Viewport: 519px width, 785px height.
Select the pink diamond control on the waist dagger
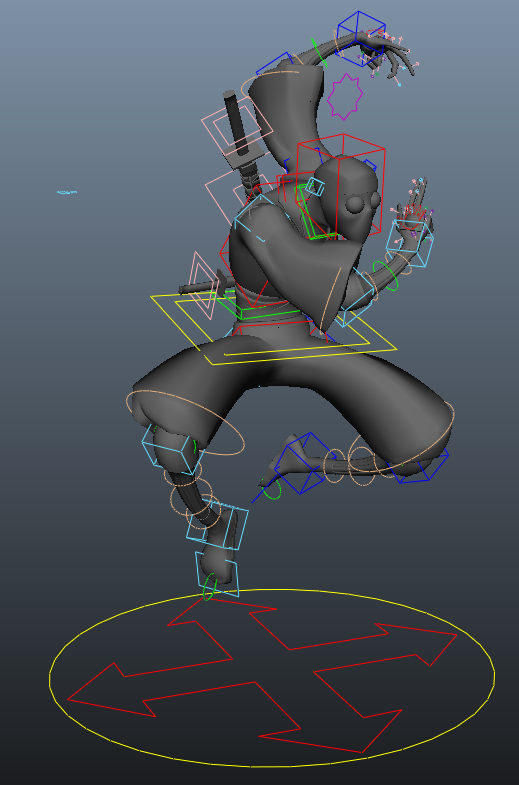coord(203,283)
